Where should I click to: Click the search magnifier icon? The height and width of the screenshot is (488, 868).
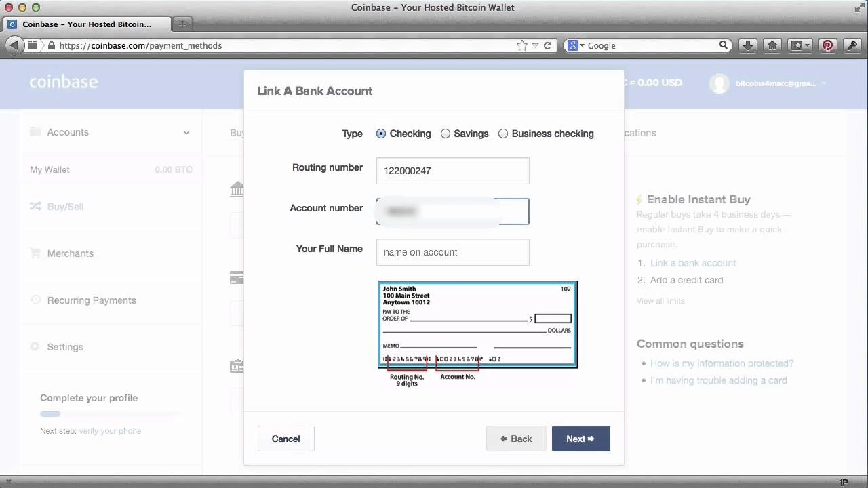pos(724,45)
